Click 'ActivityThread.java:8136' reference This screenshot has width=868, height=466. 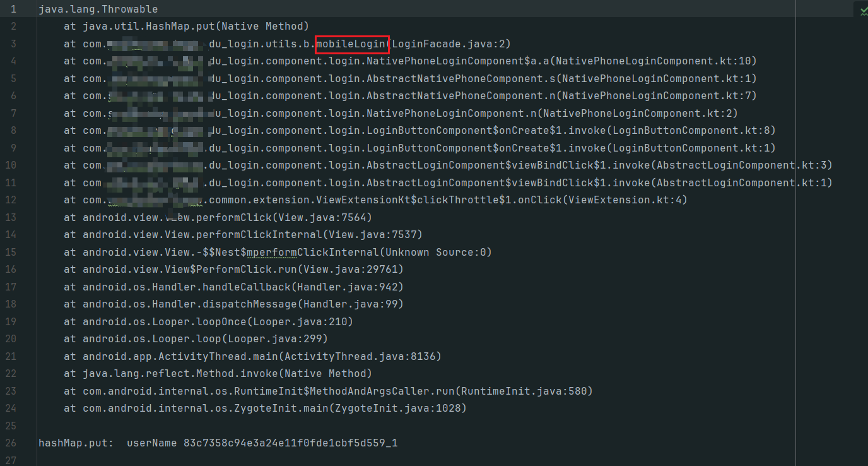tap(360, 356)
